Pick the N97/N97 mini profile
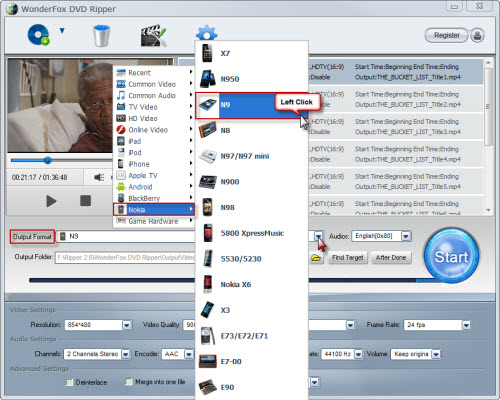The height and width of the screenshot is (400, 500). [x=251, y=156]
